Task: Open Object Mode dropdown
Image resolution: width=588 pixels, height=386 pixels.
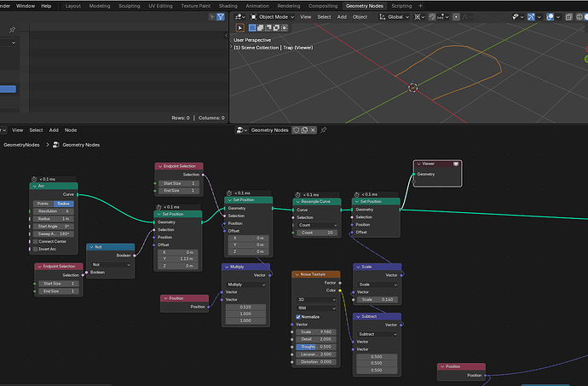Action: point(272,17)
